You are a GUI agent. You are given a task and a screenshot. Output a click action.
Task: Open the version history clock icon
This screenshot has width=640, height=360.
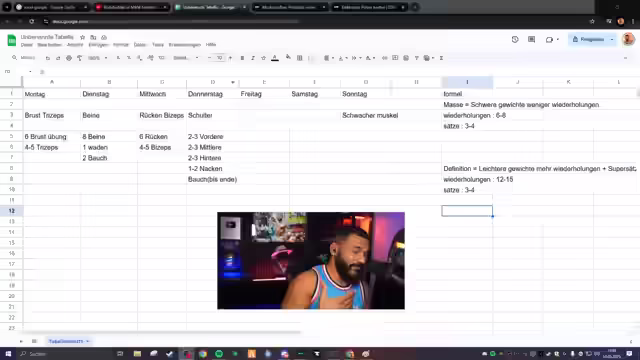pyautogui.click(x=515, y=40)
